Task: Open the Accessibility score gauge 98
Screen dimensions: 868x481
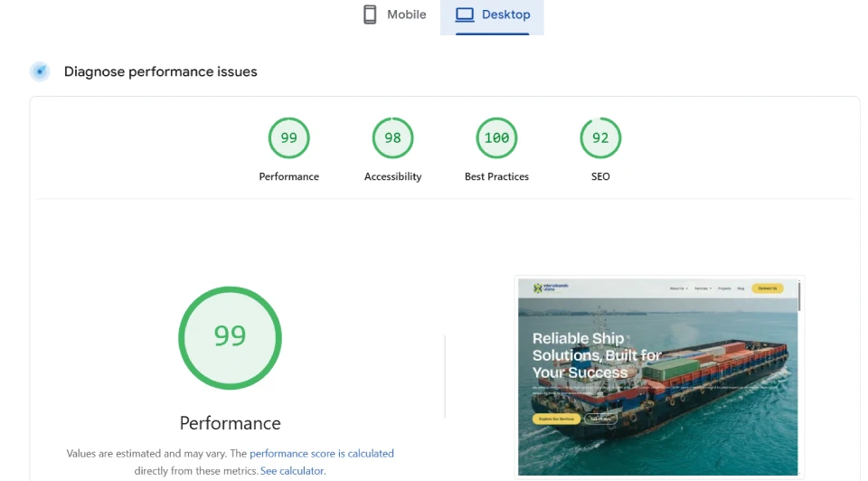Action: tap(392, 138)
